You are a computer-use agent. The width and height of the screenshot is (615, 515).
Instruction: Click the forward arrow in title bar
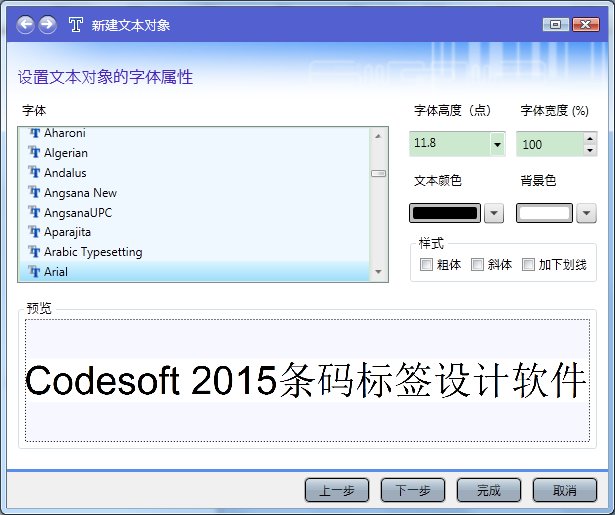47,25
